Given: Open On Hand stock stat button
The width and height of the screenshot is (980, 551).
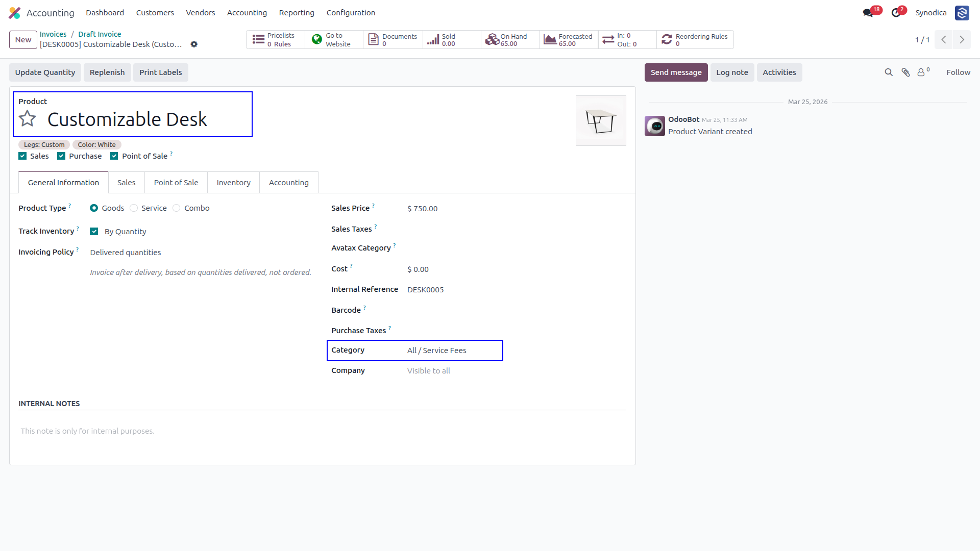Looking at the screenshot, I should pos(510,40).
